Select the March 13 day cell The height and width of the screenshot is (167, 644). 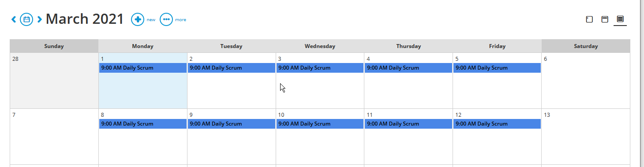pyautogui.click(x=586, y=137)
